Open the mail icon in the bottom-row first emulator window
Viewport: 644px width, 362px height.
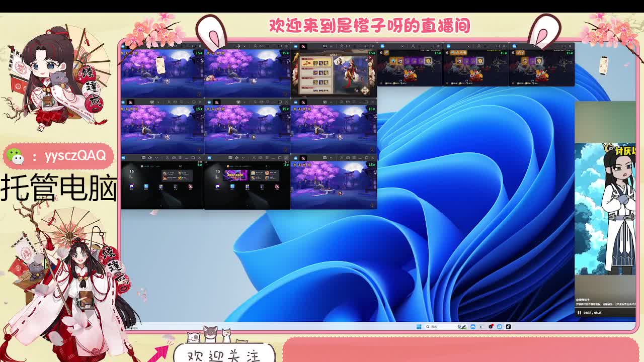pos(174,157)
